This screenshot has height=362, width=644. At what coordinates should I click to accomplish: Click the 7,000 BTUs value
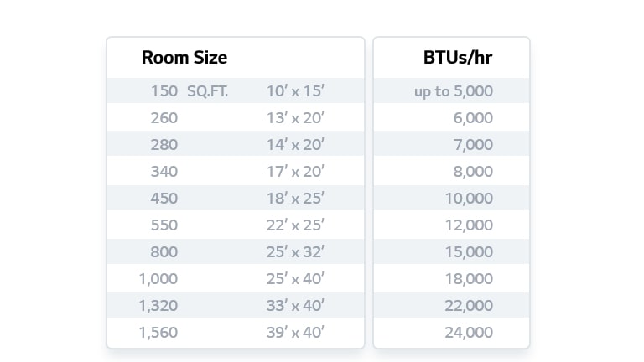point(473,145)
